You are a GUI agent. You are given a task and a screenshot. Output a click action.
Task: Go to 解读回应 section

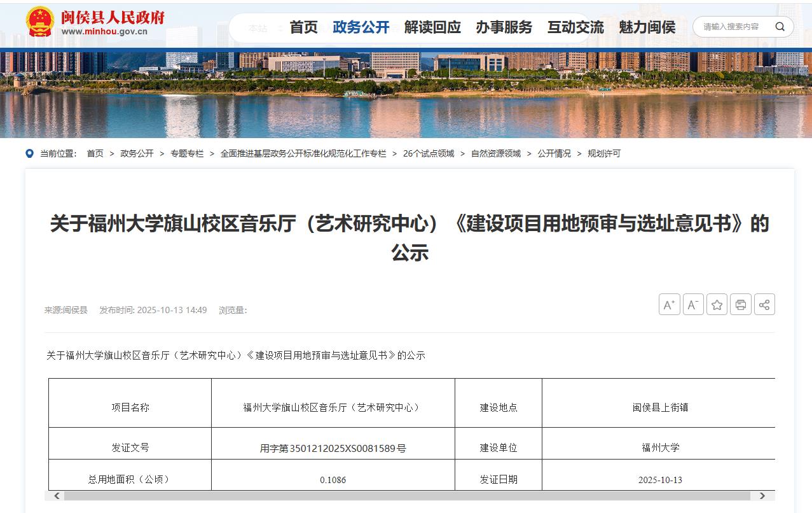pos(432,27)
